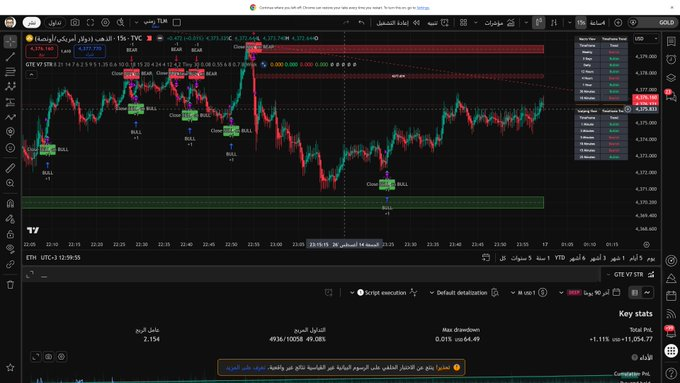This screenshot has height=383, width=680.
Task: Open indicator templates grid icon
Action: [x=464, y=23]
